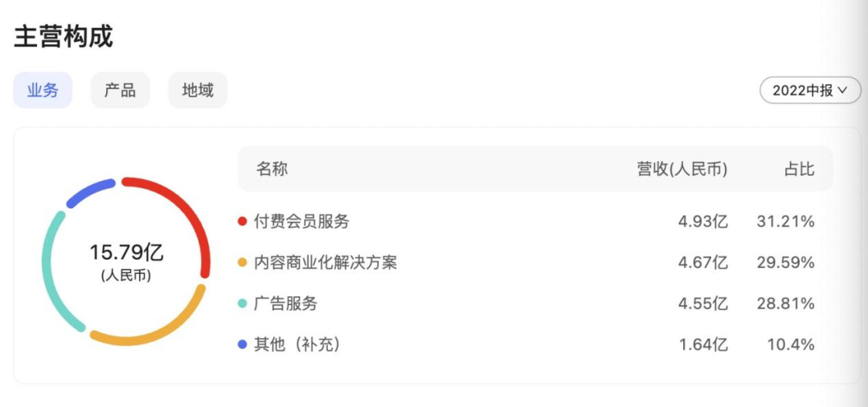
Task: Click the 15.79亿 total in chart center
Action: [x=126, y=253]
